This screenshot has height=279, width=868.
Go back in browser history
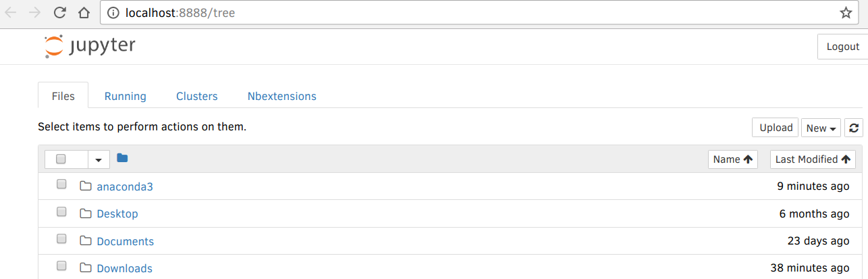11,12
